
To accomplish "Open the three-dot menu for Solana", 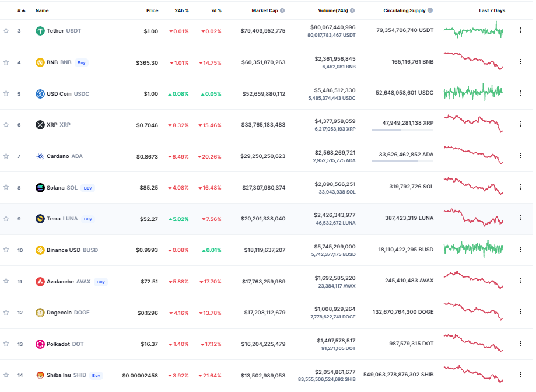I will [x=520, y=187].
